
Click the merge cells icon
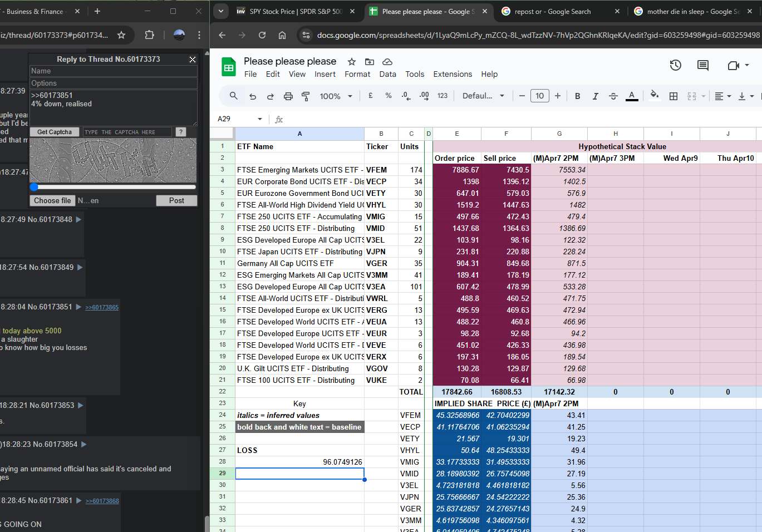(x=692, y=96)
